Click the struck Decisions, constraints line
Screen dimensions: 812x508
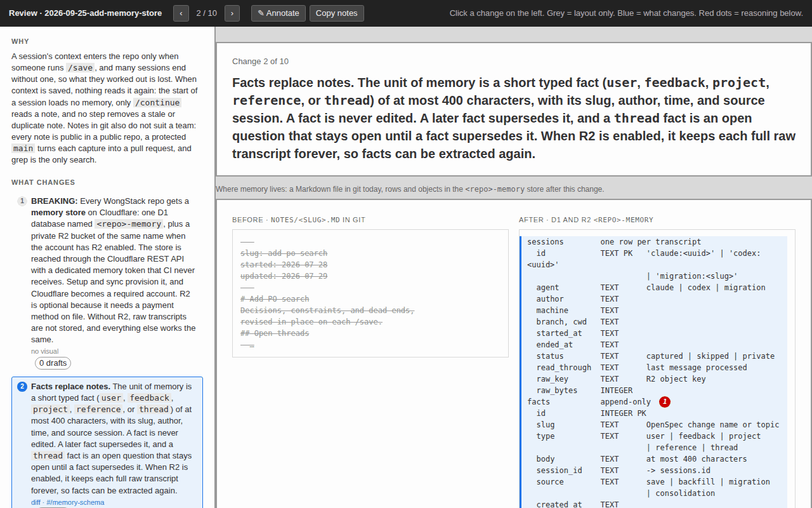tap(327, 311)
